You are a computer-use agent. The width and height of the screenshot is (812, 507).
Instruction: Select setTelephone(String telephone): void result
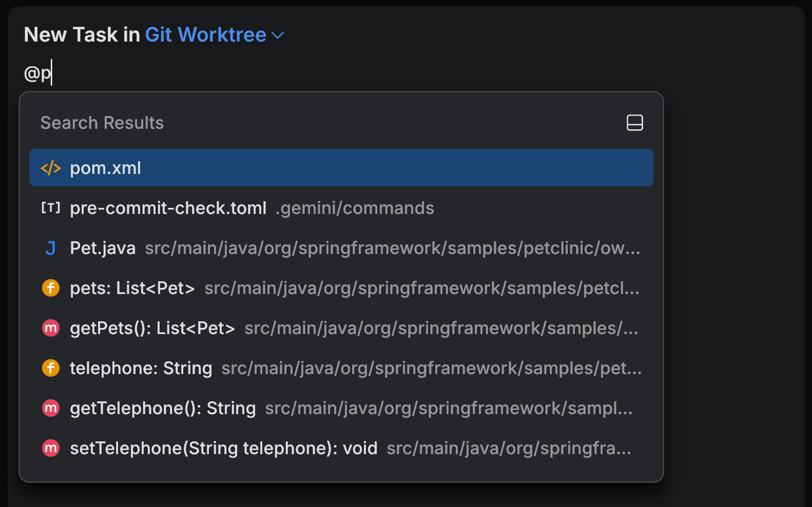click(341, 448)
